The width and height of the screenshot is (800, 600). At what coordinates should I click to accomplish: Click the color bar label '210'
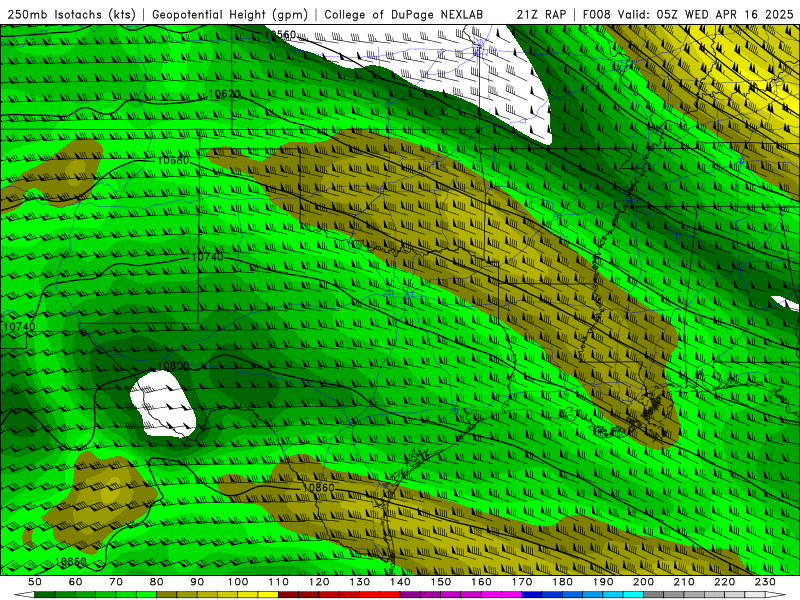(684, 582)
